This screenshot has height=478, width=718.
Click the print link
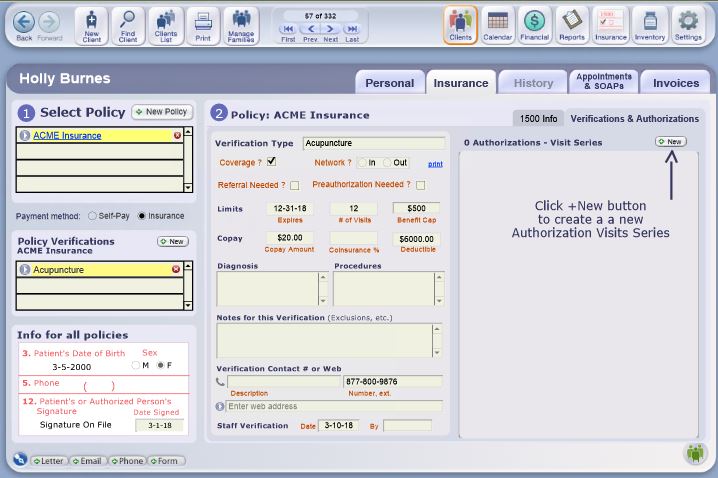coord(435,164)
